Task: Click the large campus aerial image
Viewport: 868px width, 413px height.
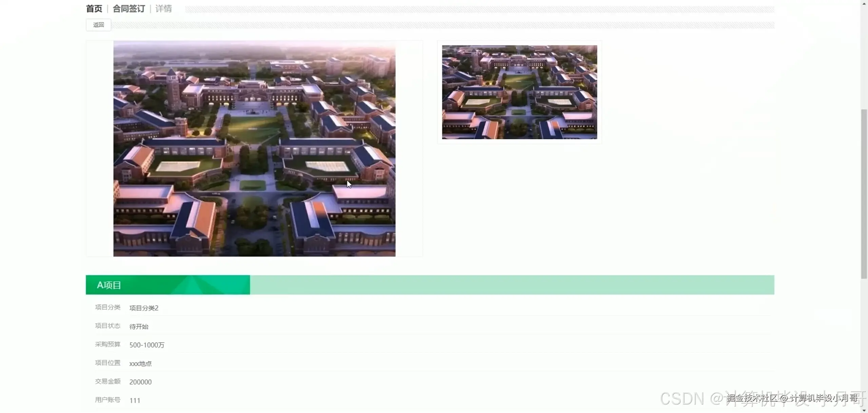Action: (254, 148)
